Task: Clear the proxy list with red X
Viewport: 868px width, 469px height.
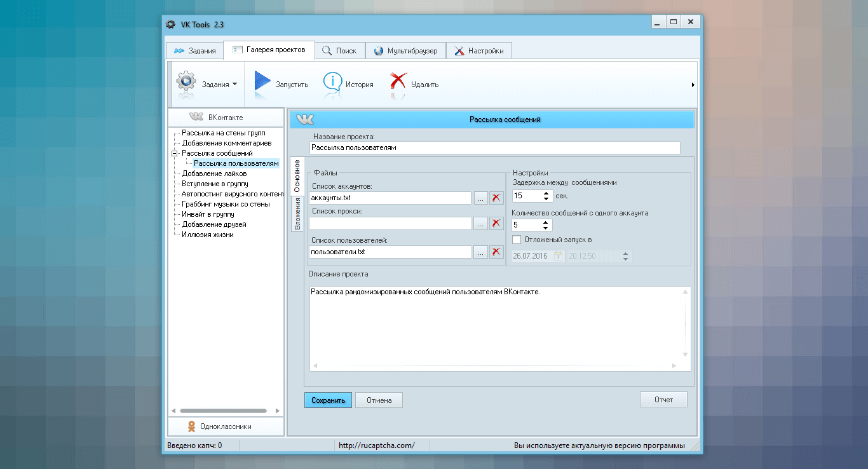Action: (496, 223)
